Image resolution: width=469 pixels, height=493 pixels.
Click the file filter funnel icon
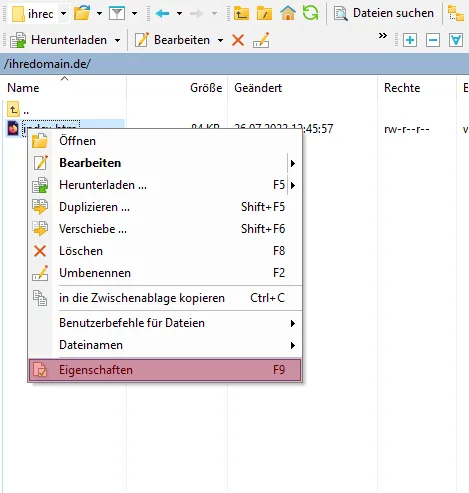[117, 14]
